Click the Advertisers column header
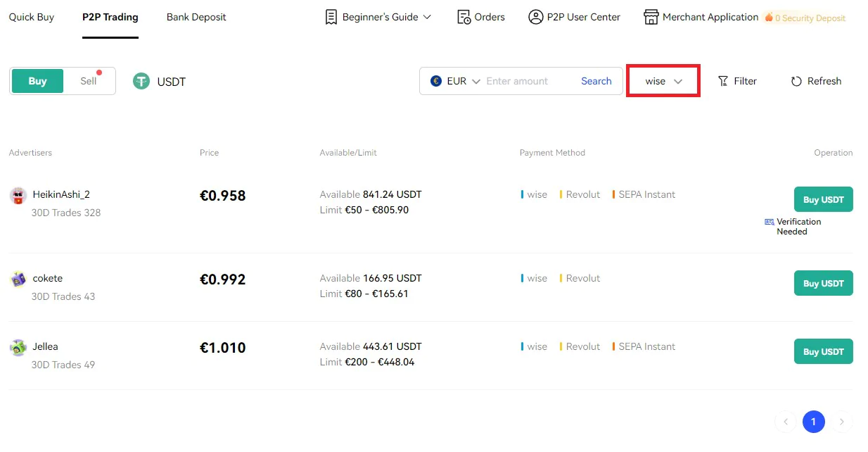 [x=30, y=153]
